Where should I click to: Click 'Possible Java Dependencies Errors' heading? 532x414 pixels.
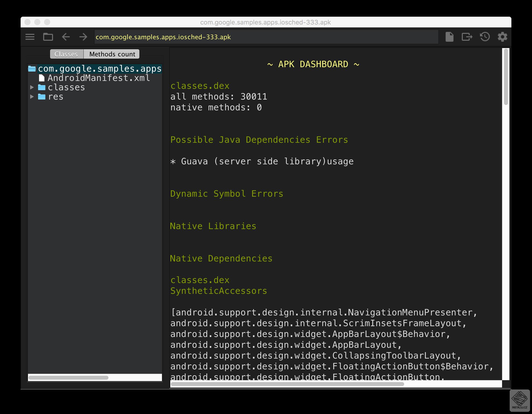pyautogui.click(x=259, y=140)
